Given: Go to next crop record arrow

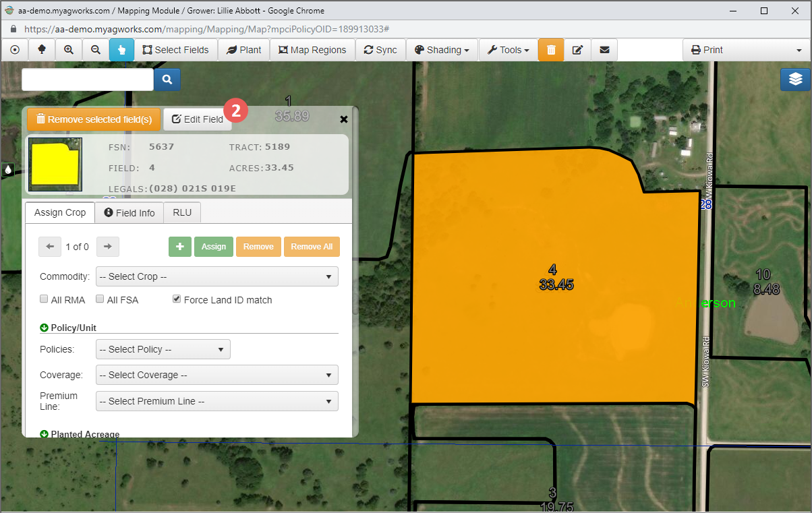Looking at the screenshot, I should (x=108, y=247).
